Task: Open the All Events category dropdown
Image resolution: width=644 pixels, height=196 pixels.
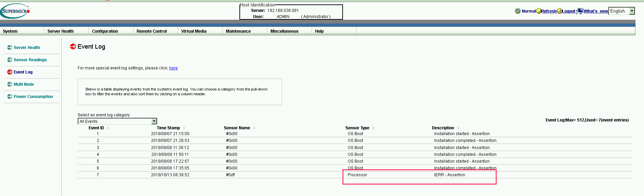Action: tap(117, 121)
